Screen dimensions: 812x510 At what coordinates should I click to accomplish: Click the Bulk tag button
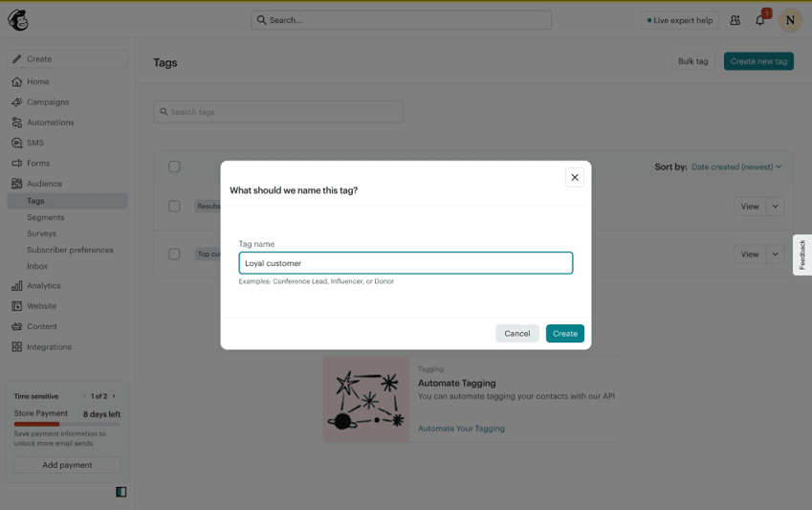pos(692,61)
